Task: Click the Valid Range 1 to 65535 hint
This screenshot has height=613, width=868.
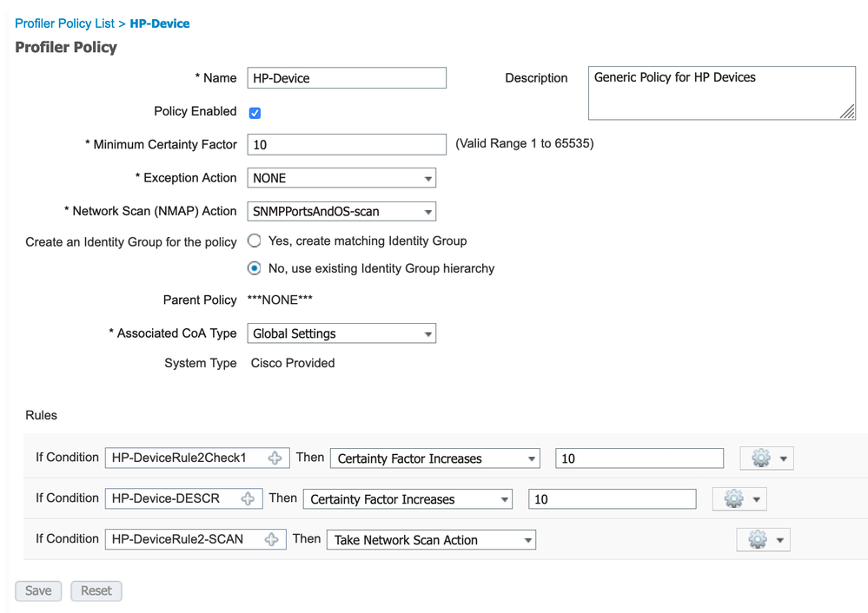Action: click(x=524, y=144)
